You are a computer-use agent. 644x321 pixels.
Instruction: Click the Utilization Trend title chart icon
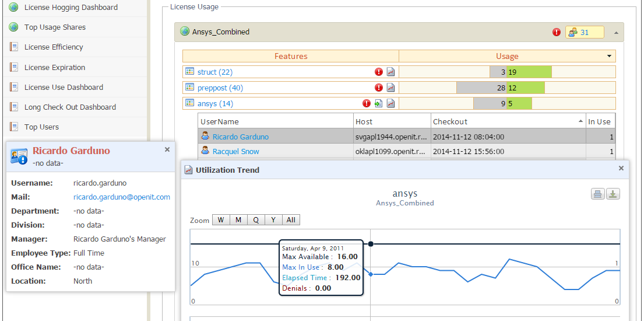[x=189, y=170]
